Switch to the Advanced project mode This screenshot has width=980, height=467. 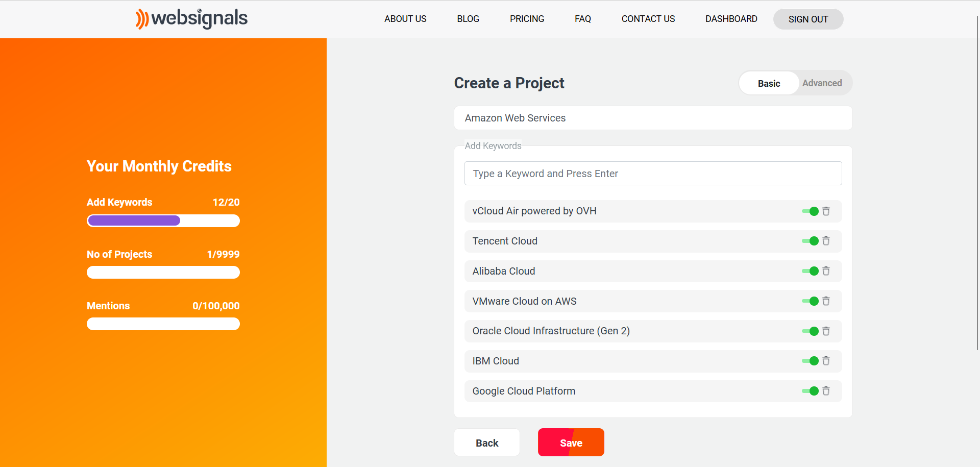[822, 83]
